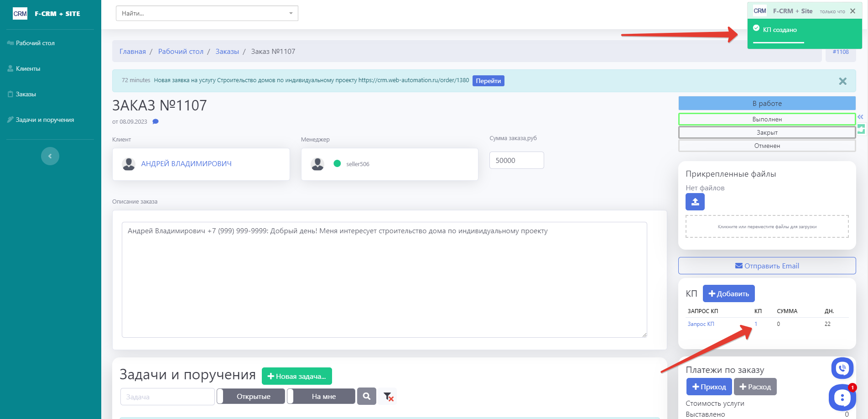Image resolution: width=868 pixels, height=419 pixels.
Task: Click the green refresh status icon
Action: click(861, 129)
